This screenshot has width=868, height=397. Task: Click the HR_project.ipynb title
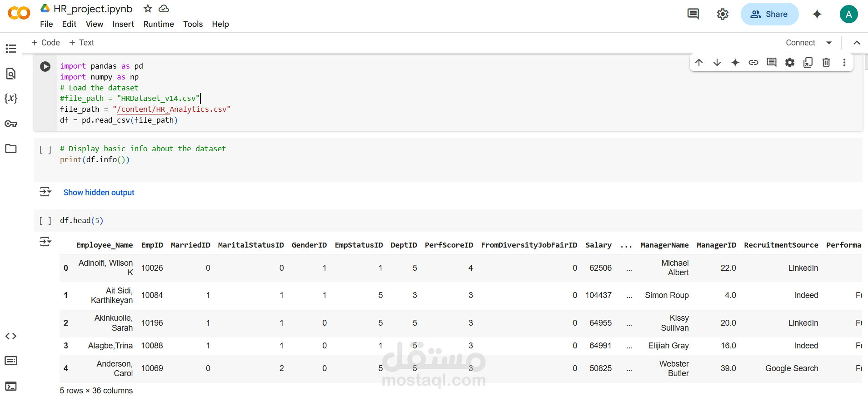click(93, 9)
